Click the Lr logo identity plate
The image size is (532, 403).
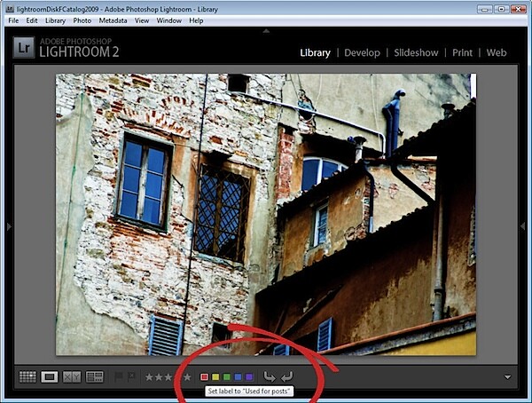24,48
